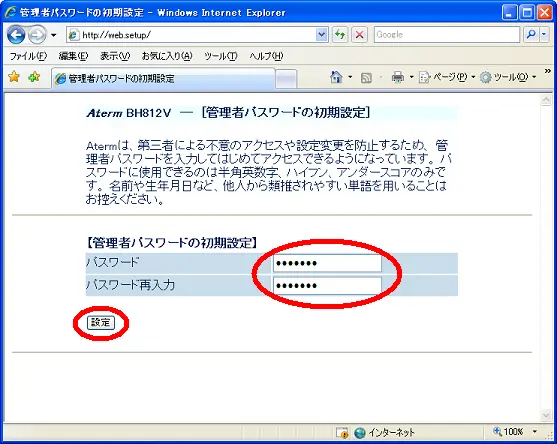
Task: Click the green Refresh page icon
Action: [340, 35]
